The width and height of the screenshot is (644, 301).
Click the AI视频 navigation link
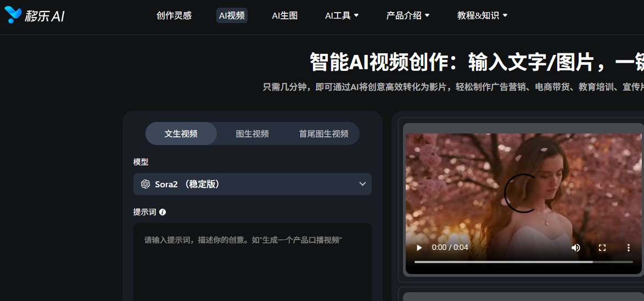click(x=232, y=15)
